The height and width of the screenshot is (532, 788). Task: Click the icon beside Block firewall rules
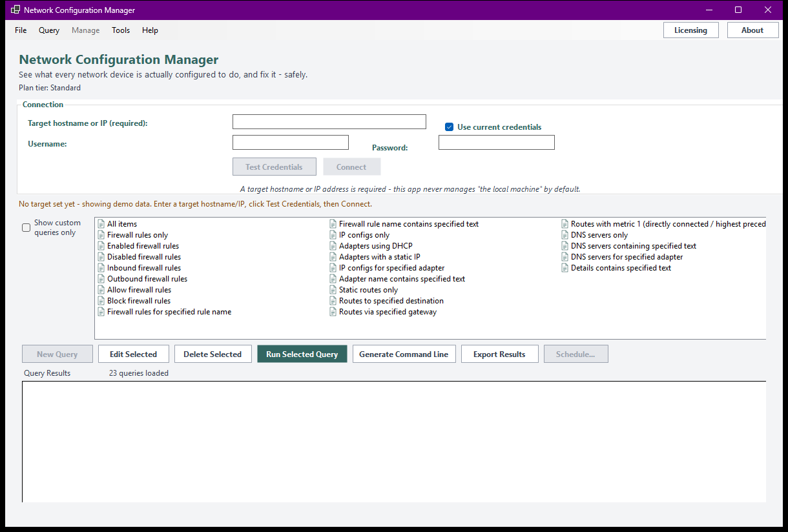coord(101,301)
